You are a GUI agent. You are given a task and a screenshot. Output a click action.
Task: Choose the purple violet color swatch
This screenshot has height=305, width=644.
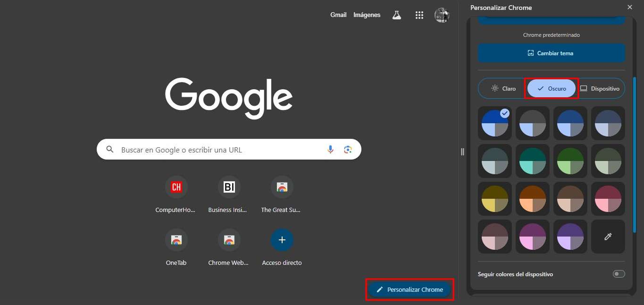[x=570, y=237]
